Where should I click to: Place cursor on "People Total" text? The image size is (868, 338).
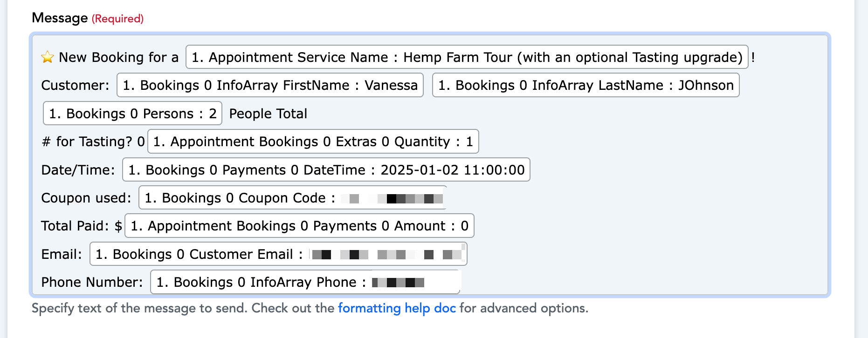point(268,114)
